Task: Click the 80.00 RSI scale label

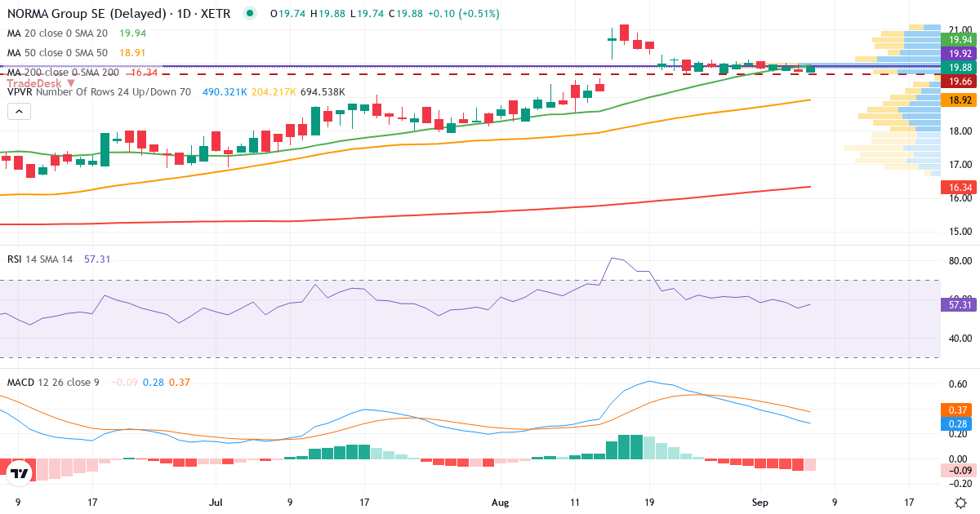Action: click(960, 261)
